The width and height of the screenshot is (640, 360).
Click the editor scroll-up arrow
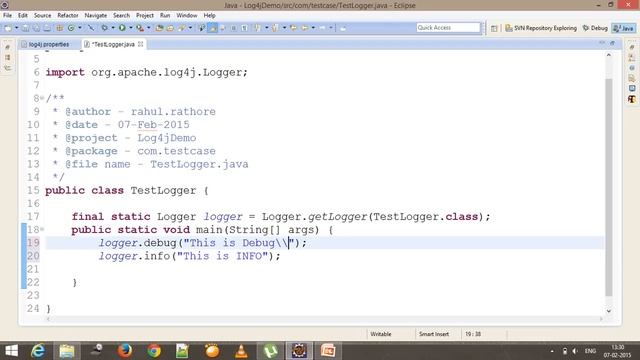tap(609, 55)
